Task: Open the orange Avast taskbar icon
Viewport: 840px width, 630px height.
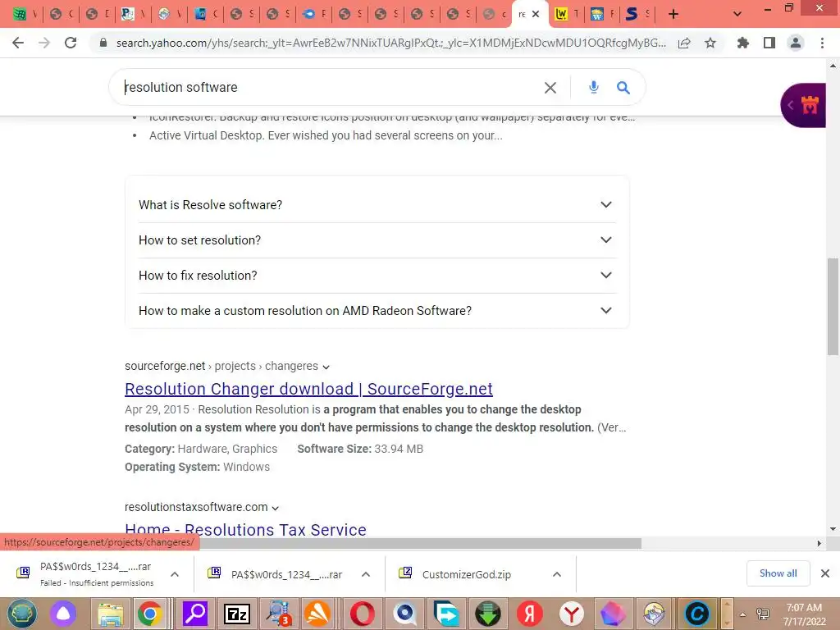Action: pos(317,614)
